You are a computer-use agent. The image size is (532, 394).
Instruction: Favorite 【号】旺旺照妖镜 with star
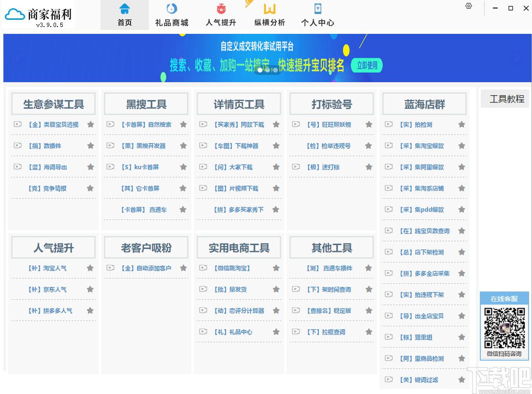point(369,125)
